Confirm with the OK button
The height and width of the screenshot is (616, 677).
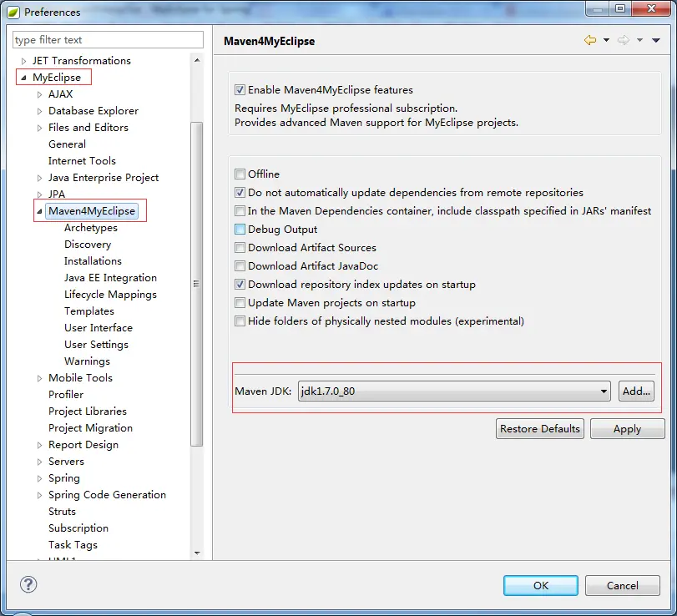[541, 585]
